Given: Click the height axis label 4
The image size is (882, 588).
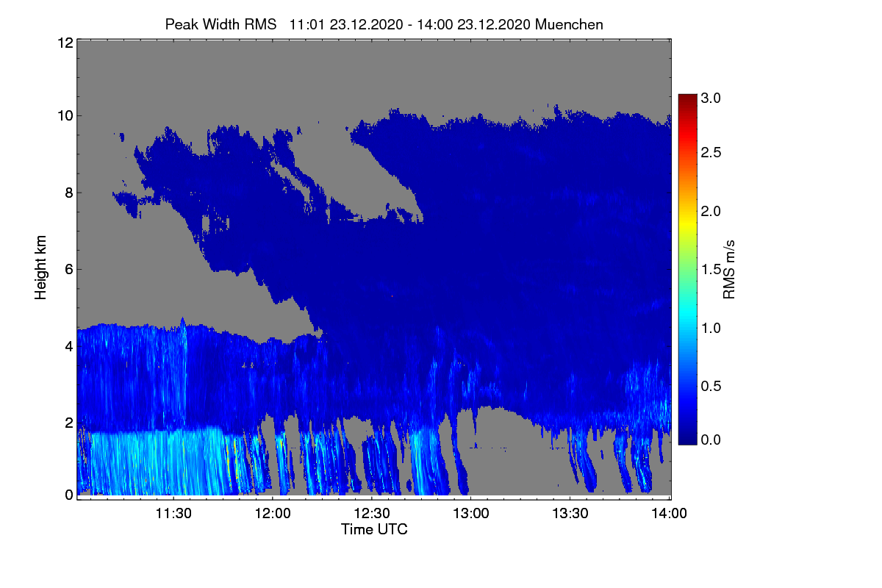Looking at the screenshot, I should pos(68,345).
